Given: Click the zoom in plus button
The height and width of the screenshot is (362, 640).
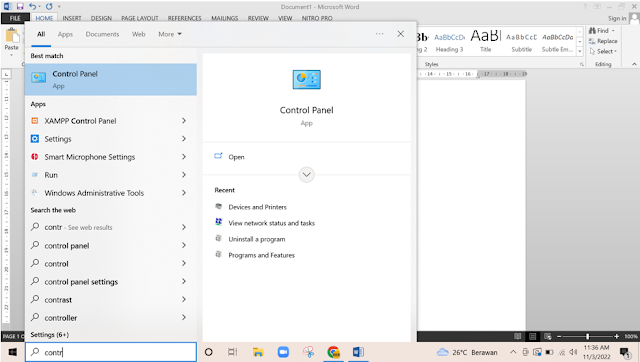Looking at the screenshot, I should [616, 336].
